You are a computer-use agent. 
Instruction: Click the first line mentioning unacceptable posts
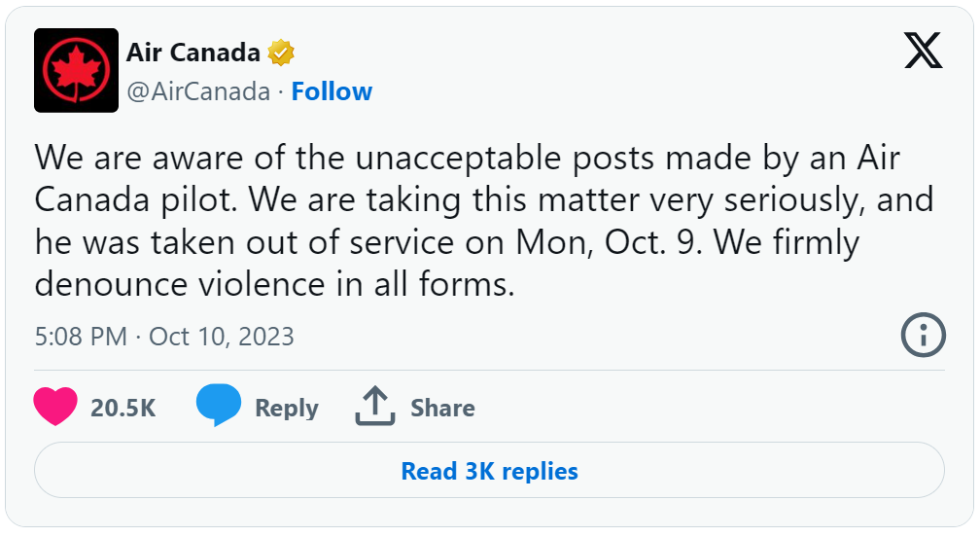point(468,158)
